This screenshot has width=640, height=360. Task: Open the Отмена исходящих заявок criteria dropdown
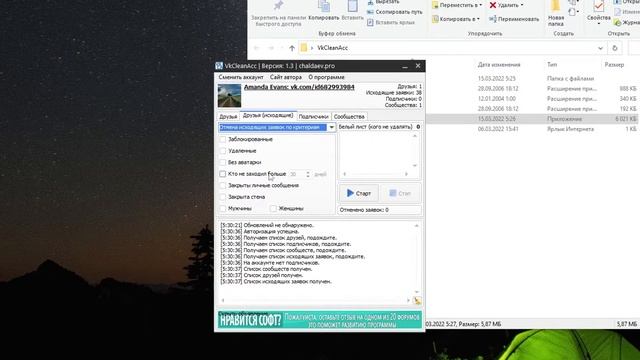coord(331,127)
